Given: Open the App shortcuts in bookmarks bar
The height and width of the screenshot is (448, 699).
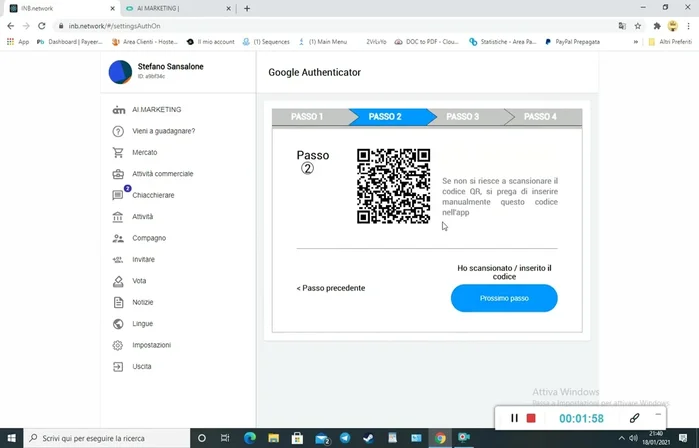Looking at the screenshot, I should (18, 42).
